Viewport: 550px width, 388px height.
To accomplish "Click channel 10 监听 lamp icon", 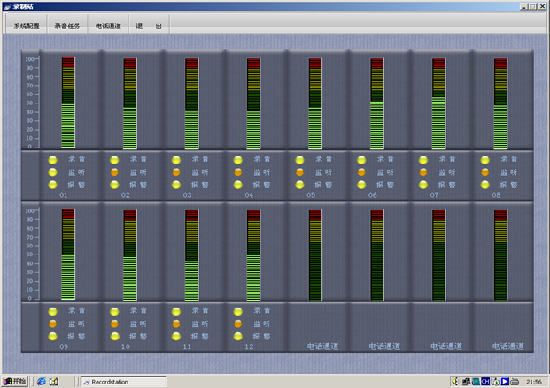I will [x=115, y=324].
